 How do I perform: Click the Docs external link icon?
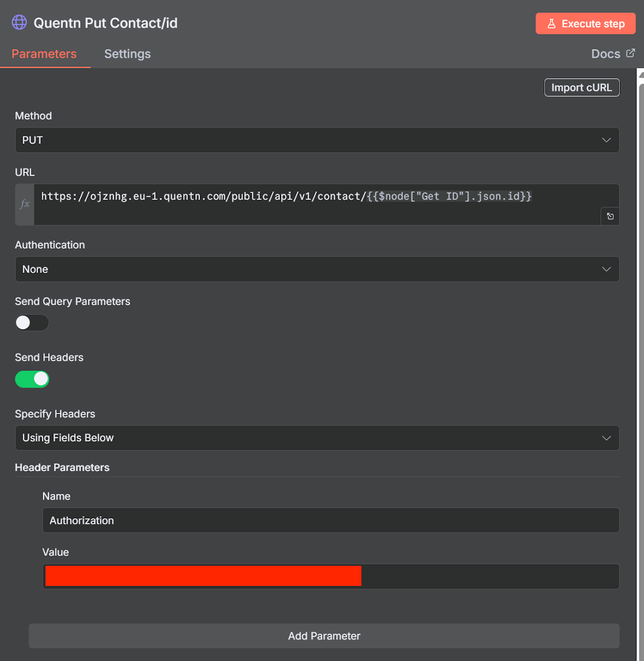pyautogui.click(x=630, y=53)
